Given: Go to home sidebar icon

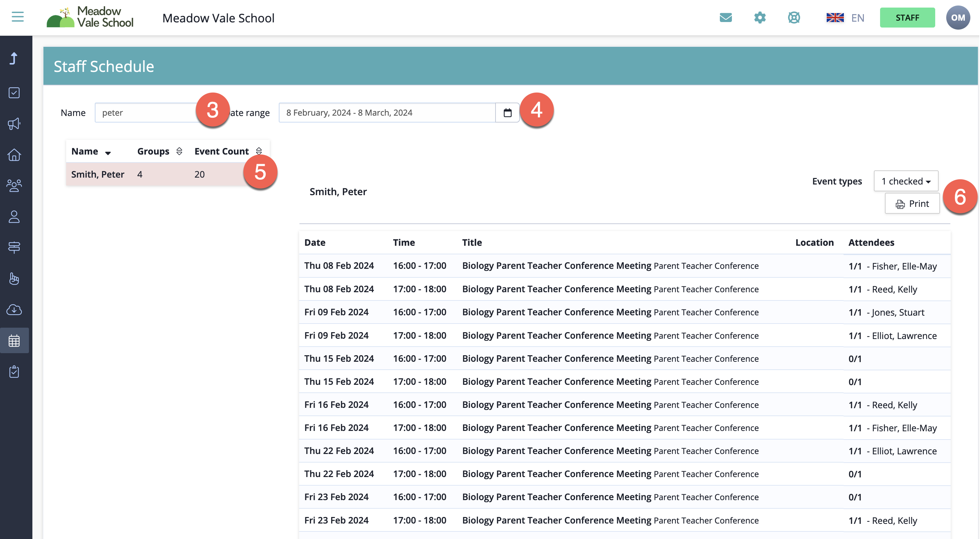Looking at the screenshot, I should point(14,155).
